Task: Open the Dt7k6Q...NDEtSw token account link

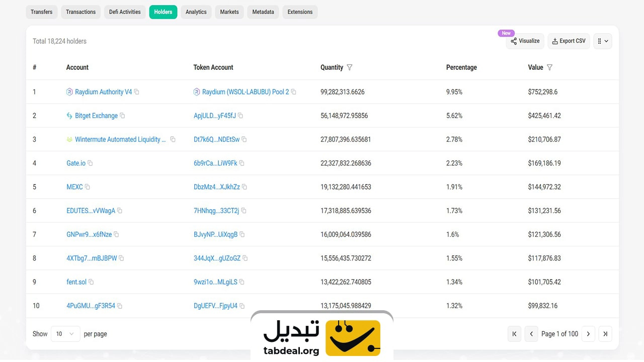Action: click(217, 139)
